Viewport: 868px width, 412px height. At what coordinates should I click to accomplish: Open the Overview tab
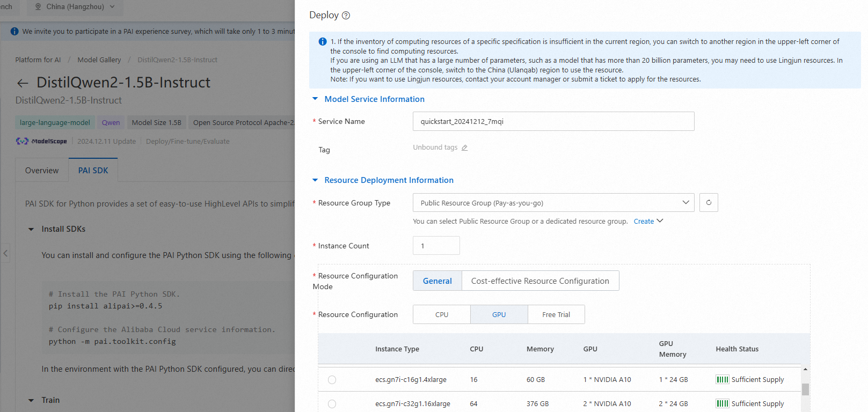point(42,170)
